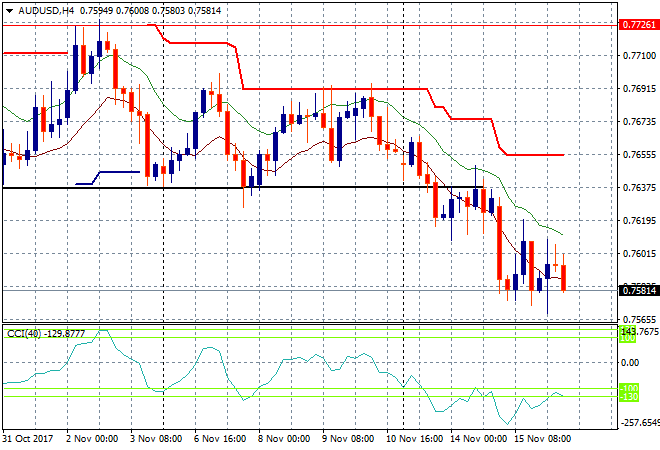660x450 pixels.
Task: Click the 9 Nov 08:00 time label
Action: (348, 439)
